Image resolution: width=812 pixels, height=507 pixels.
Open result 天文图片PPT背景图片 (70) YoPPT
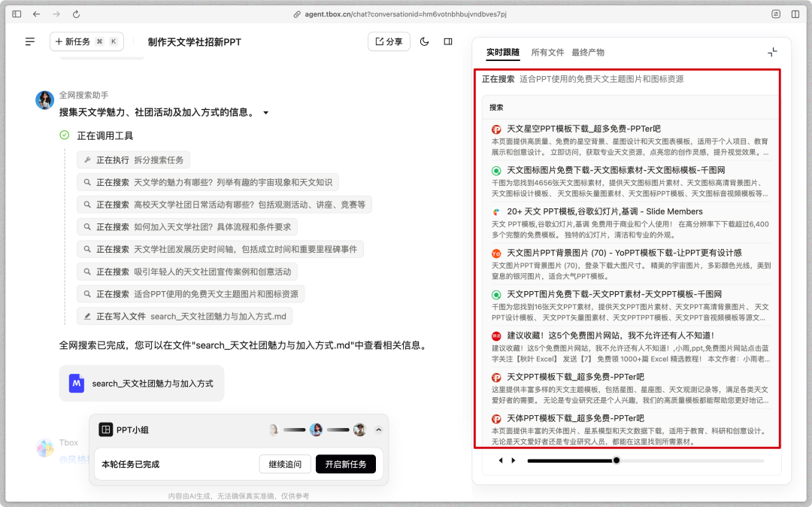(x=624, y=253)
